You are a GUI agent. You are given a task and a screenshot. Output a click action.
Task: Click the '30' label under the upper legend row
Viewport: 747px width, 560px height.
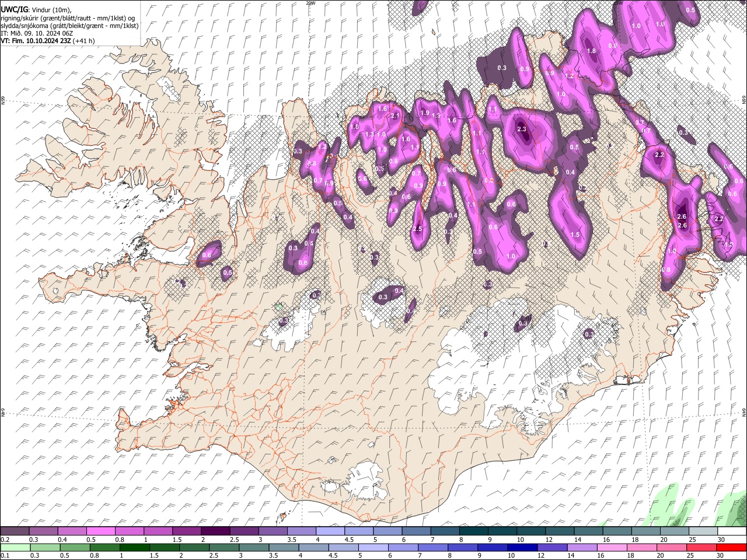pyautogui.click(x=721, y=540)
